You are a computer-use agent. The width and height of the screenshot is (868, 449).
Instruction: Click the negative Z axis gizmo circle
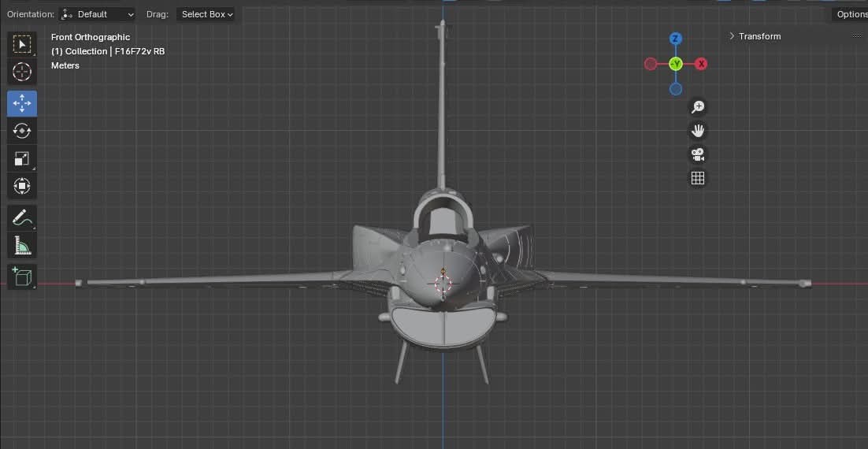tap(675, 89)
